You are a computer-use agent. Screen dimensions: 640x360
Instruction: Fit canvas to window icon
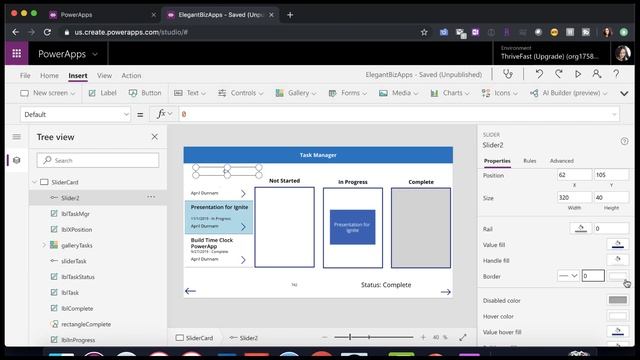click(463, 338)
